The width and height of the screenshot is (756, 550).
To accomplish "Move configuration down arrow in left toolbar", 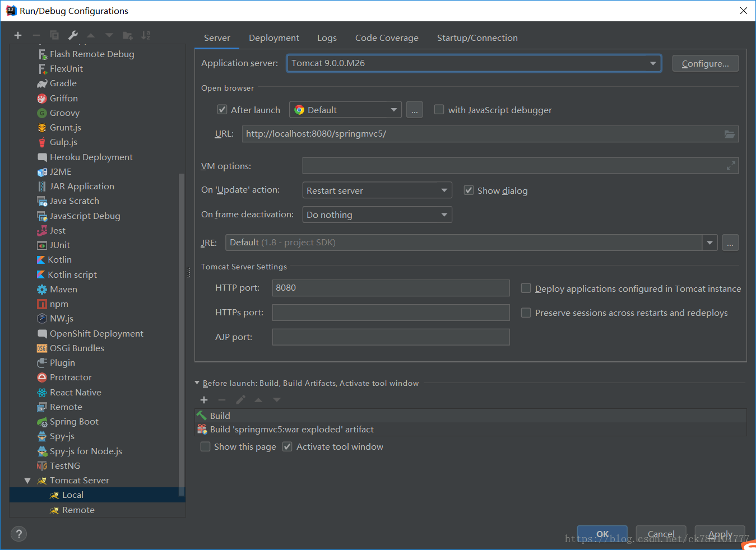I will 109,35.
